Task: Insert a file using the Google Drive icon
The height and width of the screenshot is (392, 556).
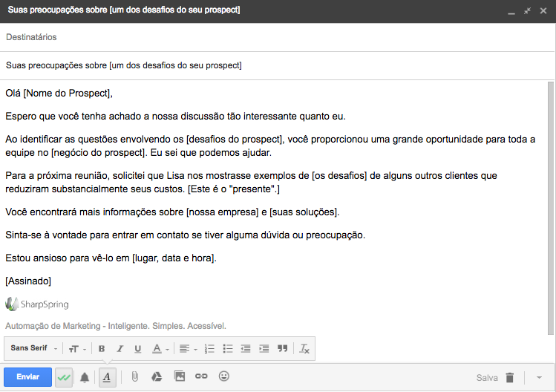Action: click(x=157, y=376)
